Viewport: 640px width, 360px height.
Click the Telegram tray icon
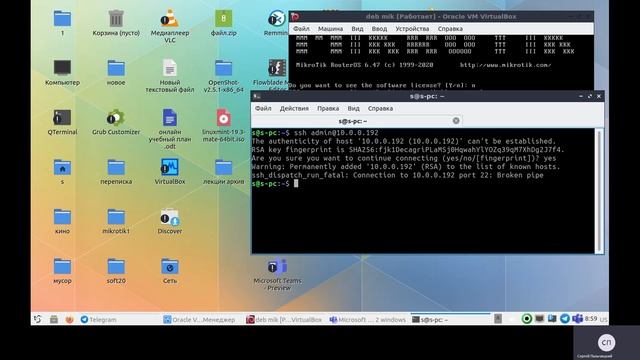click(565, 319)
